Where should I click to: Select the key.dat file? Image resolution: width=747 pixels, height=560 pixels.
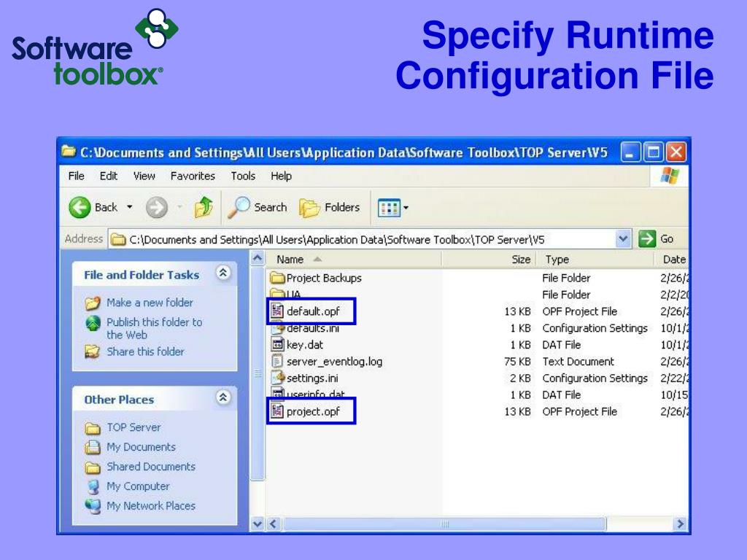(x=305, y=345)
